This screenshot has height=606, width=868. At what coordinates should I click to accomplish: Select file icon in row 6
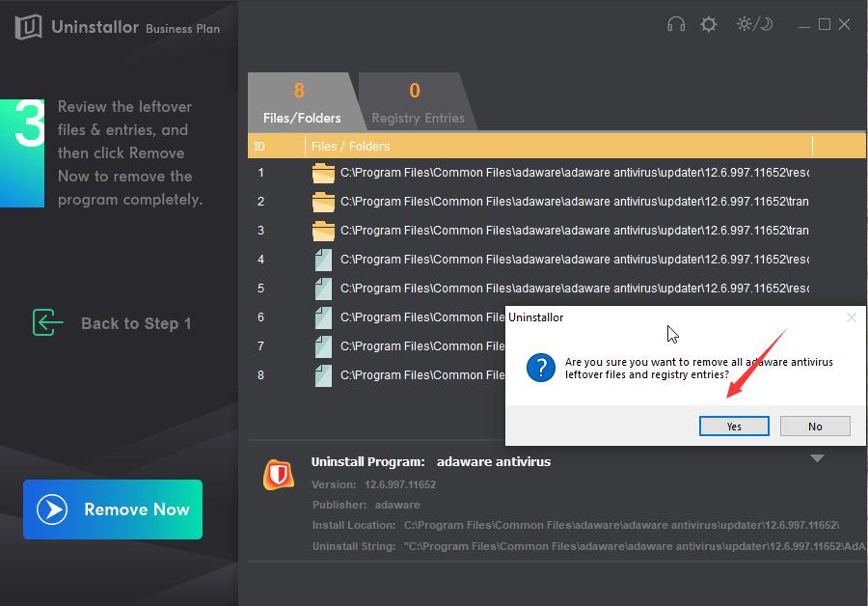[323, 317]
